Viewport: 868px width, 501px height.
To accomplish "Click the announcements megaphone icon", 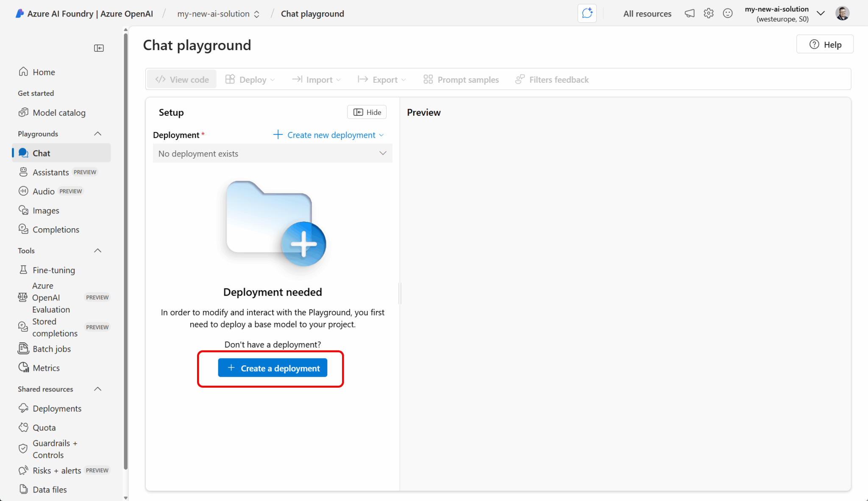I will (689, 13).
